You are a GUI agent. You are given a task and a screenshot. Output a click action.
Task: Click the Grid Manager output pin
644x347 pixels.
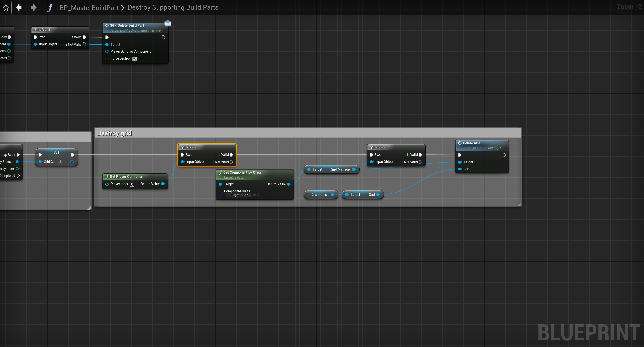pyautogui.click(x=354, y=169)
